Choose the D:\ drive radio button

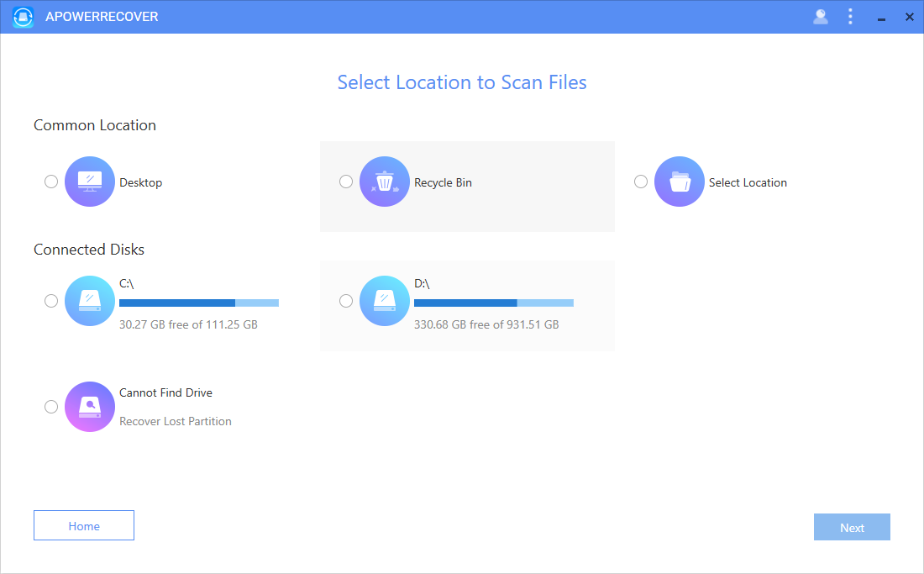point(346,301)
